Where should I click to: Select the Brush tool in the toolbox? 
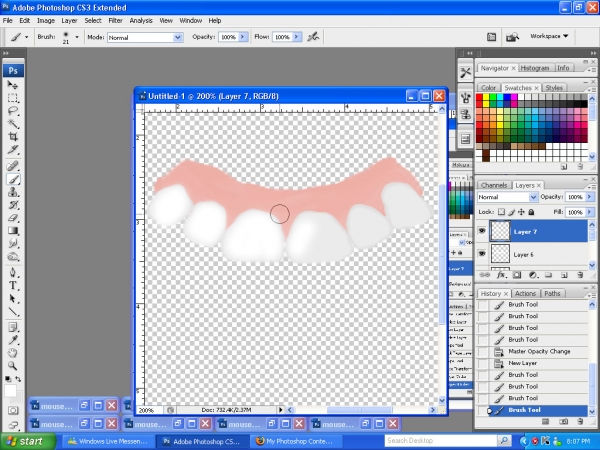(x=13, y=179)
